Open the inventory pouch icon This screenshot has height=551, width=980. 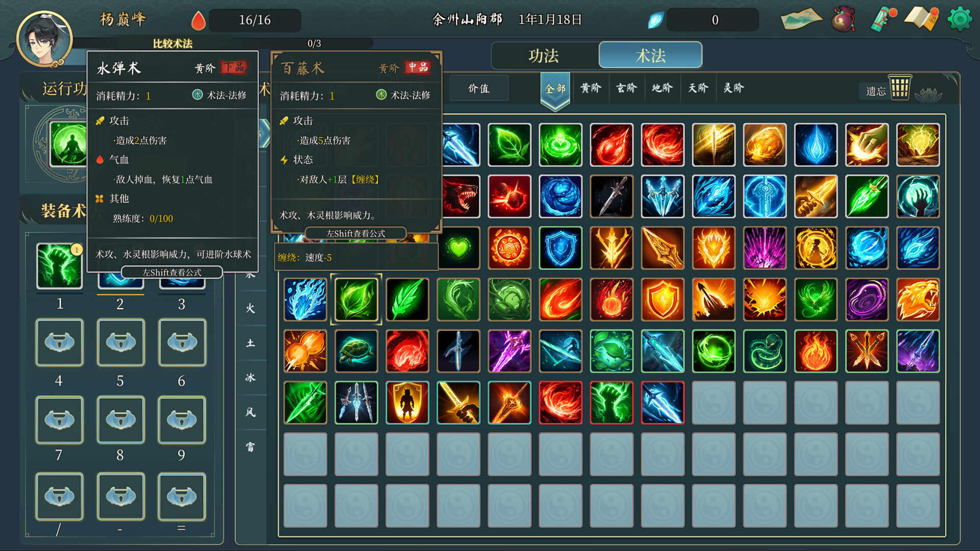pos(843,19)
